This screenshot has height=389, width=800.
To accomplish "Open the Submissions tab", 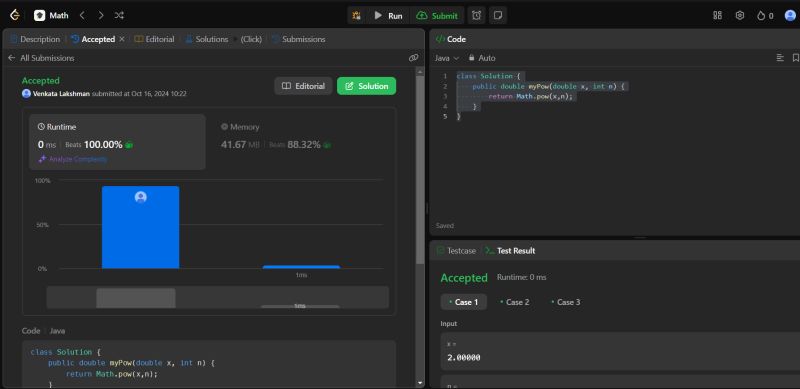I will 298,39.
